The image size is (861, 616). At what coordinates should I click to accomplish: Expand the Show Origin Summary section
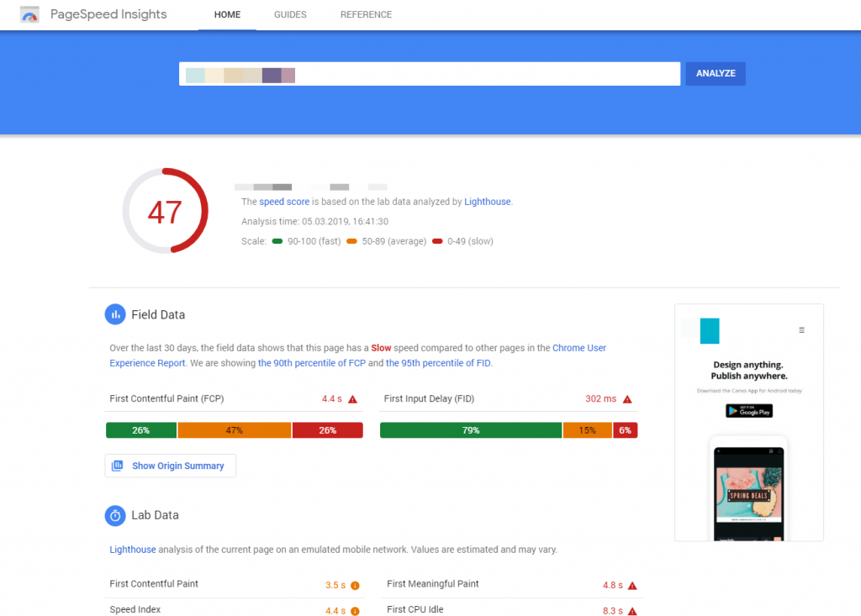170,466
